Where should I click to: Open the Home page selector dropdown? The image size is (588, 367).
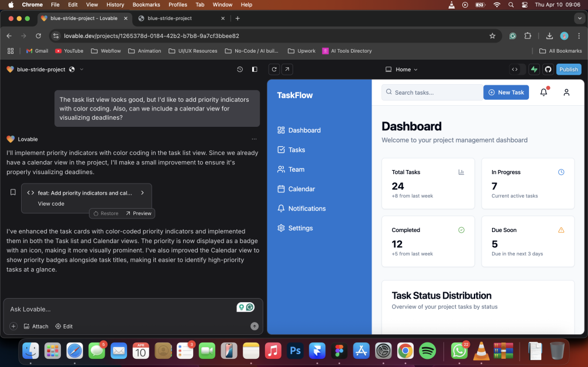point(402,70)
